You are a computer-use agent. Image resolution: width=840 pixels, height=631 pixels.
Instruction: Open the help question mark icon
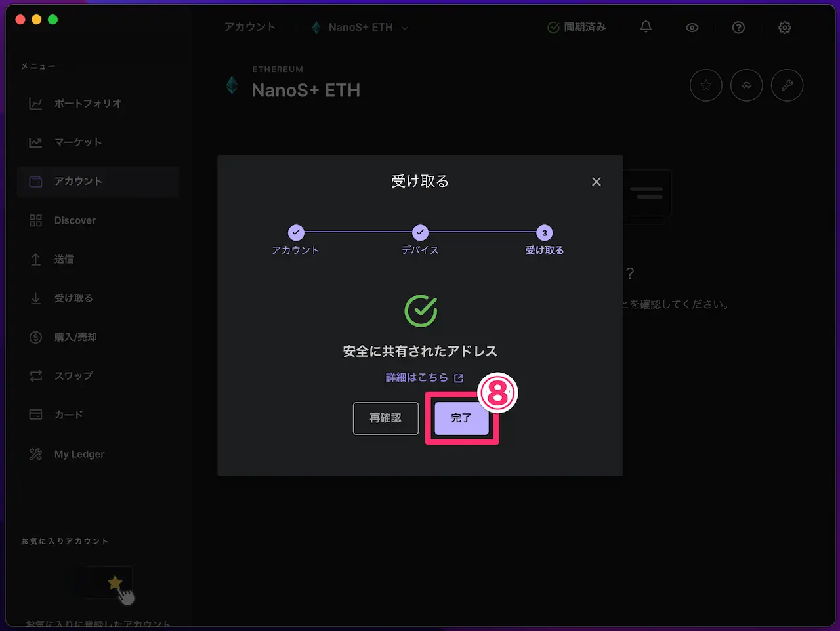[x=738, y=28]
